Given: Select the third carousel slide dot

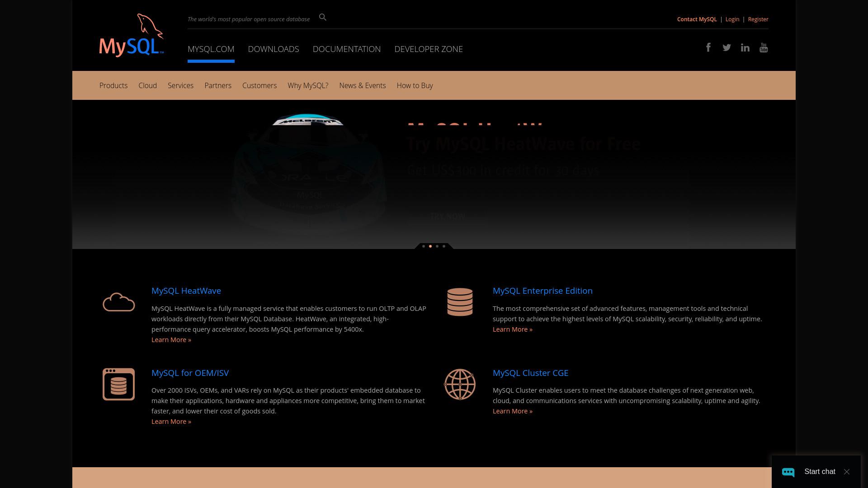Looking at the screenshot, I should pos(437,246).
